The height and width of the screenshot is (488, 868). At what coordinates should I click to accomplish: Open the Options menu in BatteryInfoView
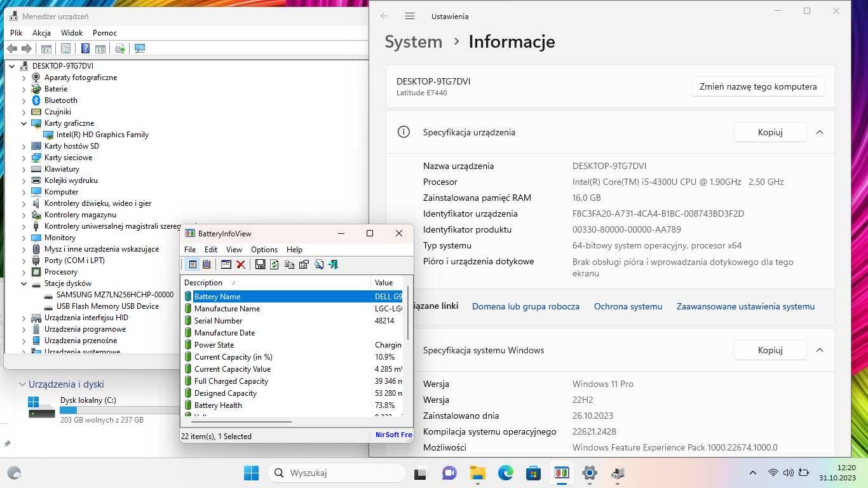pos(264,250)
